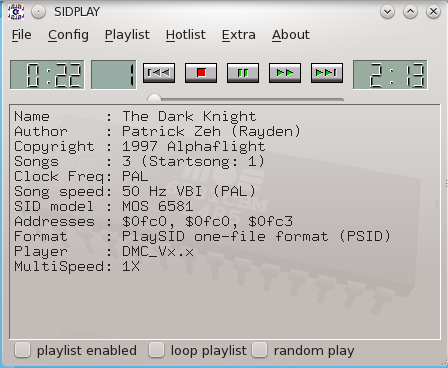Viewport: 448px width, 368px height.
Task: Click the SID model 'MOS 6581'
Action: point(158,206)
